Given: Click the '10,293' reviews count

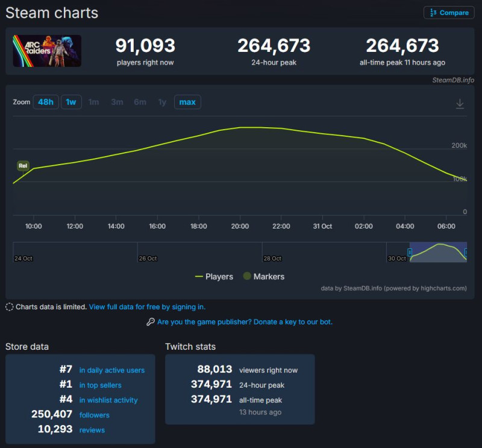Looking at the screenshot, I should coord(55,429).
